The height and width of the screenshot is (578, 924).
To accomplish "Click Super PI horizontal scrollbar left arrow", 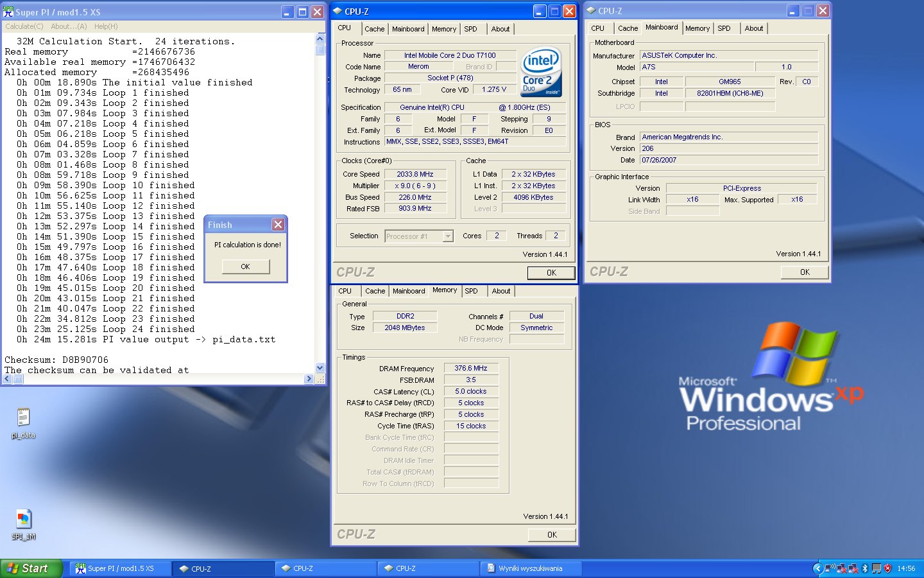I will (7, 379).
